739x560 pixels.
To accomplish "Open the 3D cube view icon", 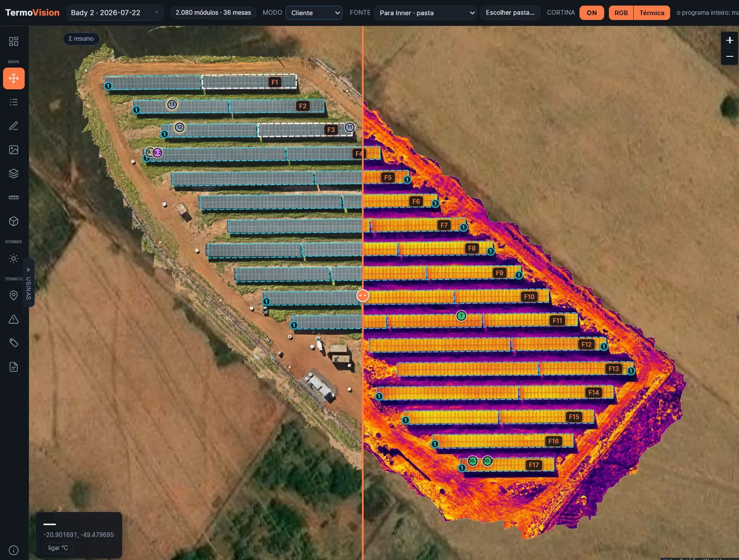I will 13,221.
